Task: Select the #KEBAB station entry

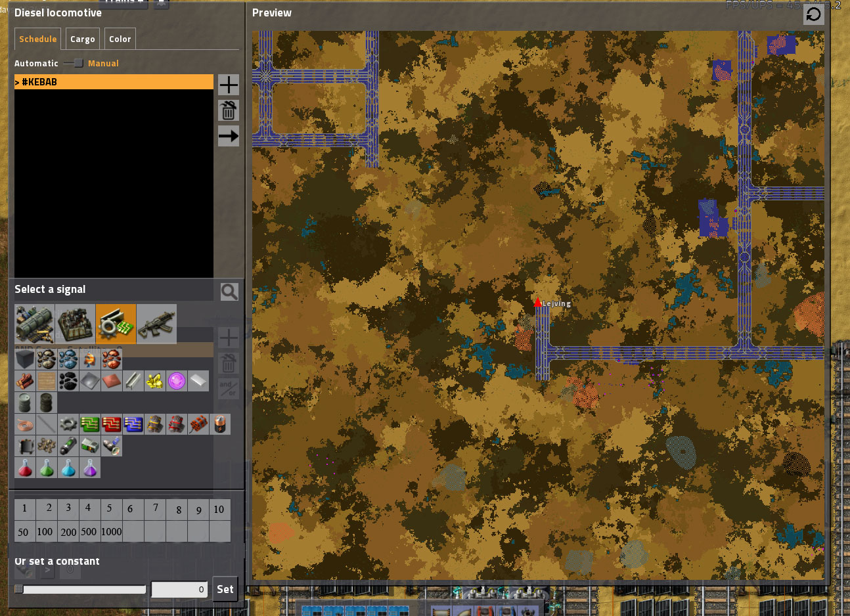Action: coord(114,82)
